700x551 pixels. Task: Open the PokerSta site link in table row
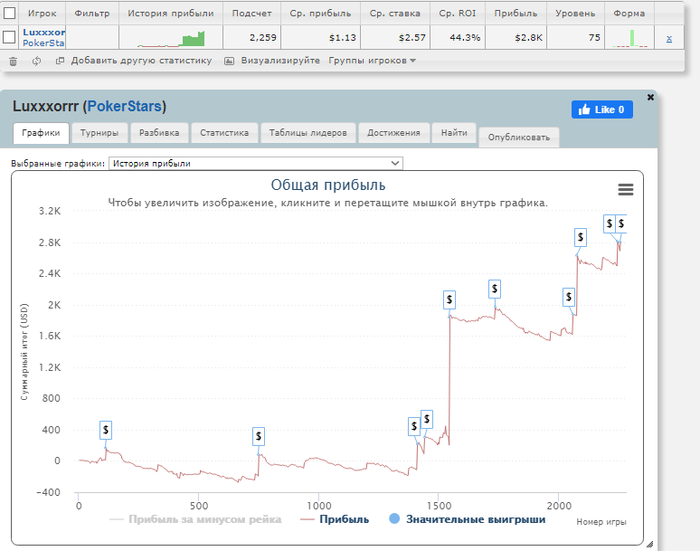(x=43, y=43)
